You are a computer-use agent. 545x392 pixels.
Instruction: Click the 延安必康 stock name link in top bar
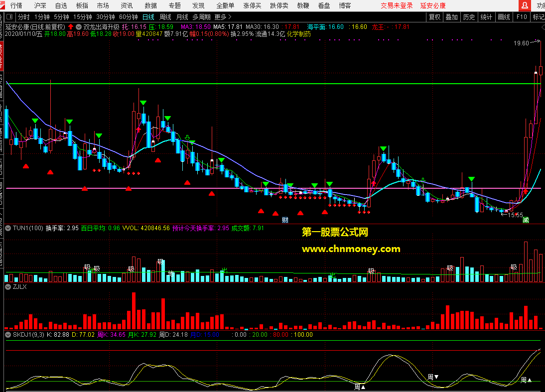pyautogui.click(x=433, y=5)
